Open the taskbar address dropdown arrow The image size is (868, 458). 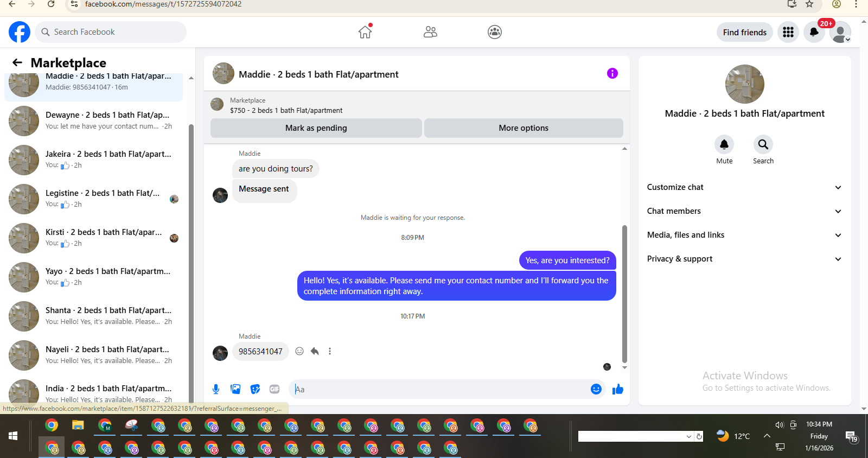click(x=689, y=436)
